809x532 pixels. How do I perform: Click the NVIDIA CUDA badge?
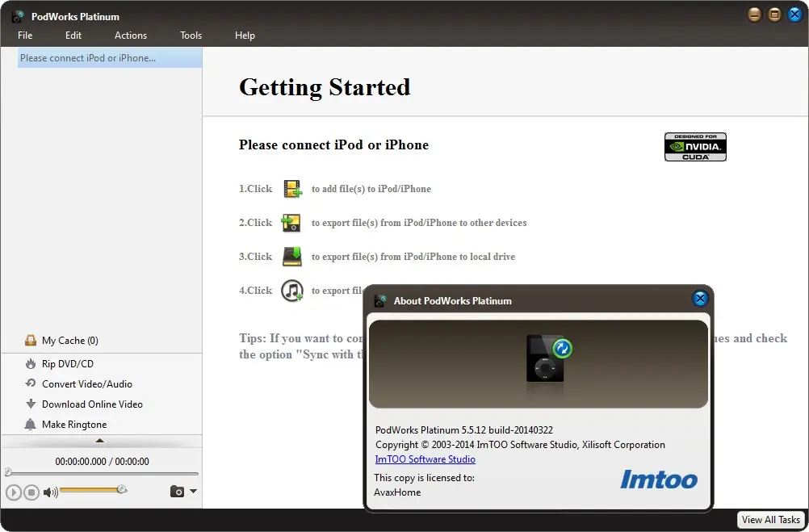pyautogui.click(x=695, y=147)
